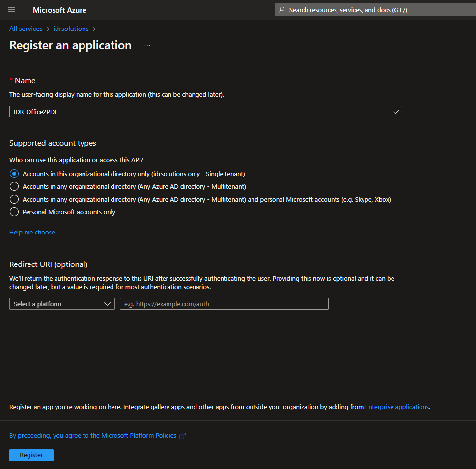Open the hamburger portal menu
Viewport: 476px width, 469px height.
[x=11, y=10]
